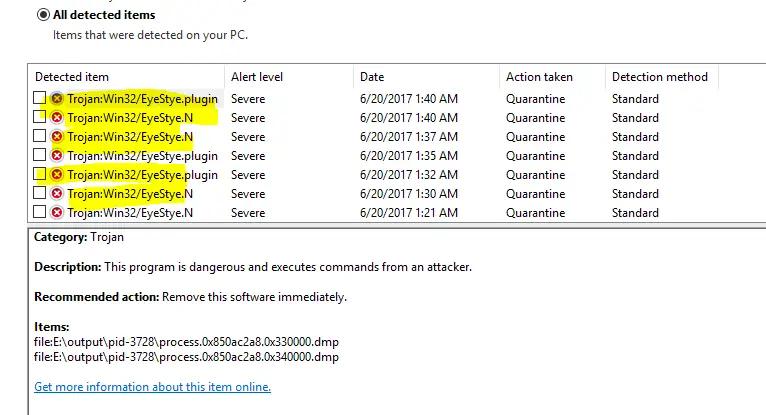Tick checkbox for EyeStye.plugin detected 1:35 AM

tap(40, 155)
